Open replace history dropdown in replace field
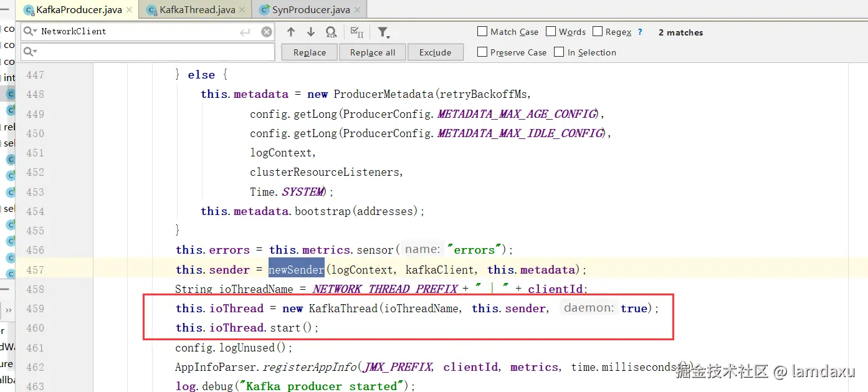Viewport: 868px width, 392px height. click(30, 52)
